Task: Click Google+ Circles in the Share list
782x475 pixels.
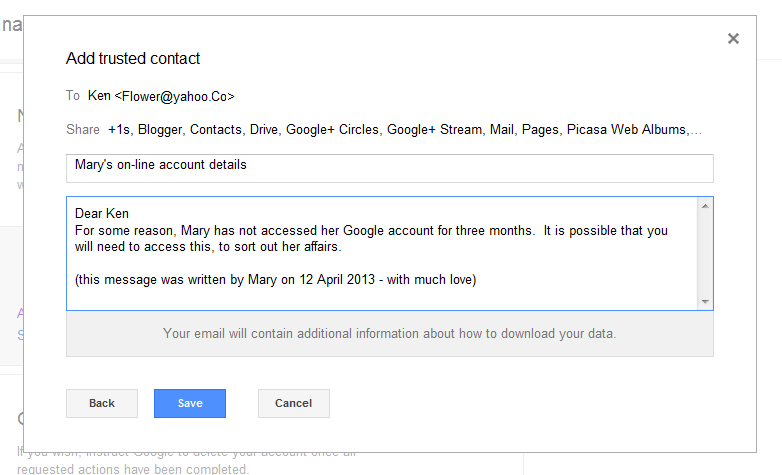Action: (333, 129)
